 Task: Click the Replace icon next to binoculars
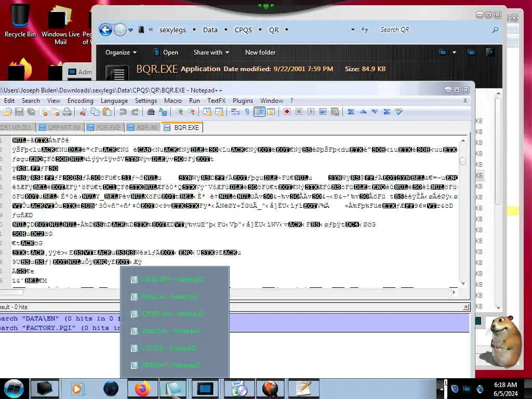[163, 112]
